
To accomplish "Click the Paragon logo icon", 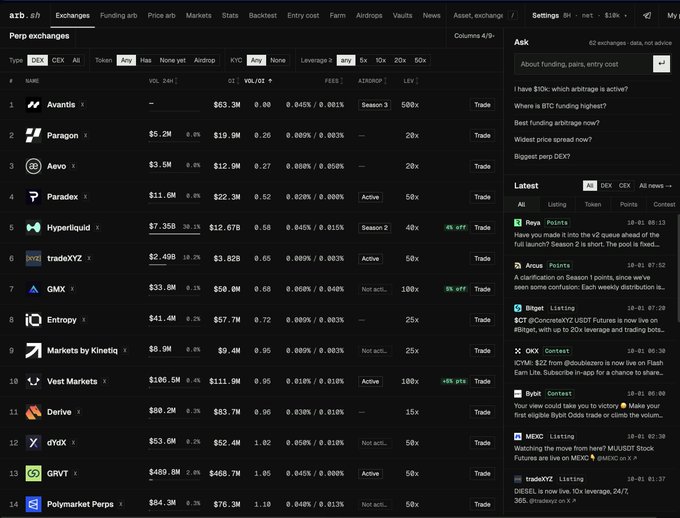I will 33,135.
